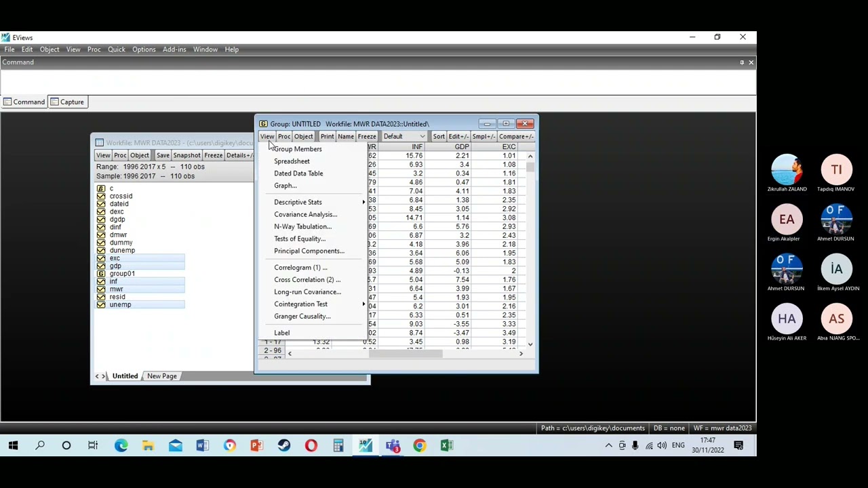This screenshot has width=868, height=488.
Task: Choose Spreadsheet from View menu
Action: 292,161
